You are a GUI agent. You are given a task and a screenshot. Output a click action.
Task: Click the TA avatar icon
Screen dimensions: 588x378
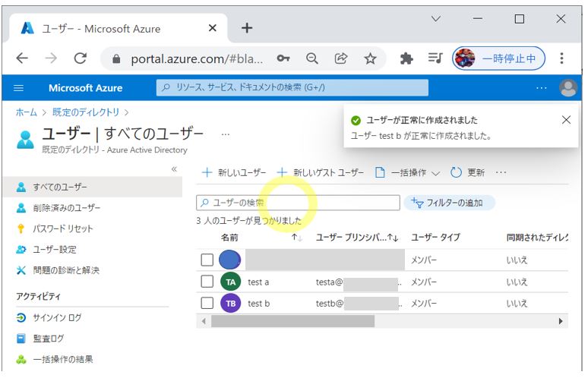[x=231, y=282]
